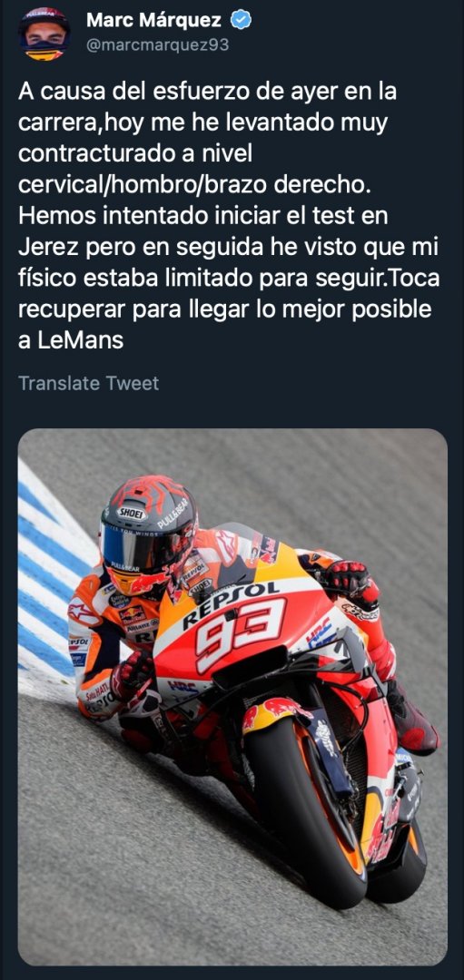
Task: Click the Red Bull logo on front fender
Action: click(x=274, y=714)
